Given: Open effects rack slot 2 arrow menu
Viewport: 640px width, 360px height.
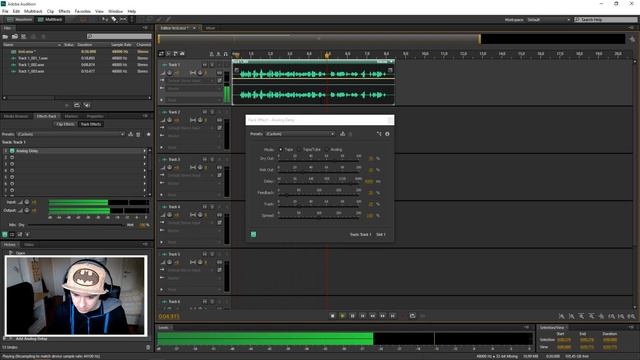Looking at the screenshot, I should click(144, 158).
